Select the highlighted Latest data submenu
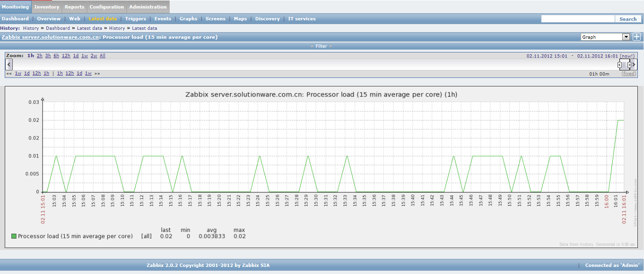644x274 pixels. point(103,19)
